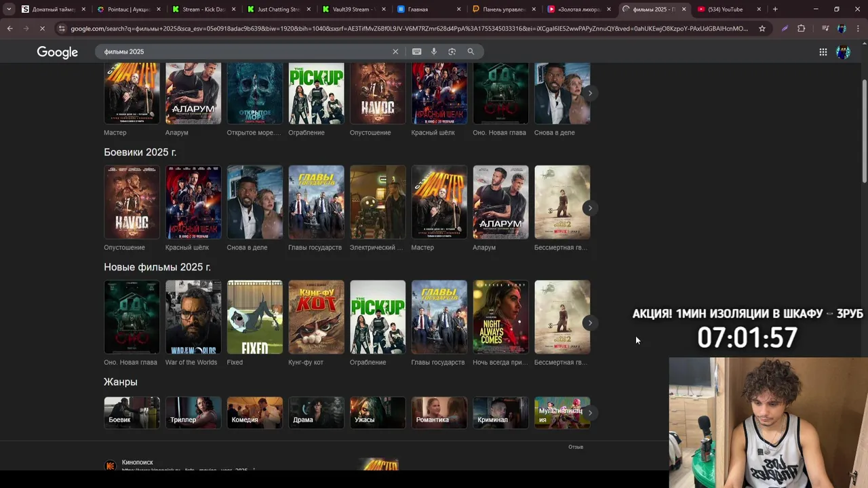The width and height of the screenshot is (868, 488).
Task: Open the Электрический poster
Action: (x=378, y=202)
